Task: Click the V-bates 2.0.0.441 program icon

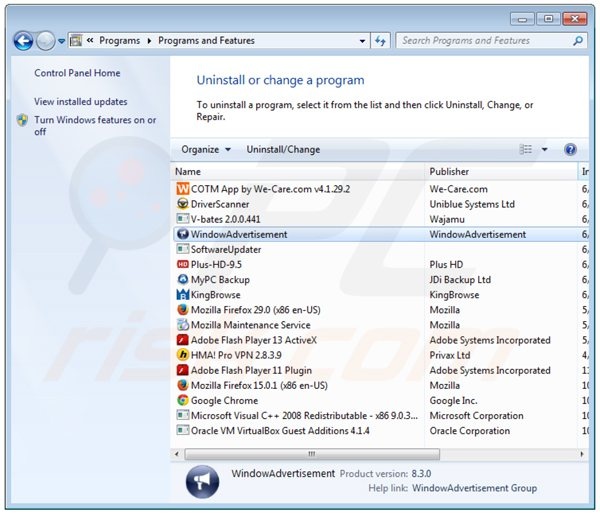Action: point(183,219)
